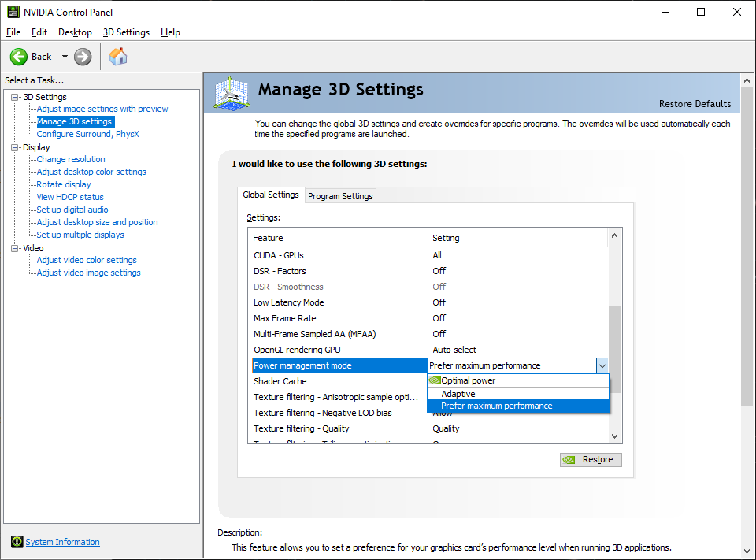Select Manage 3D settings in the tree
This screenshot has height=560, width=756.
point(74,121)
